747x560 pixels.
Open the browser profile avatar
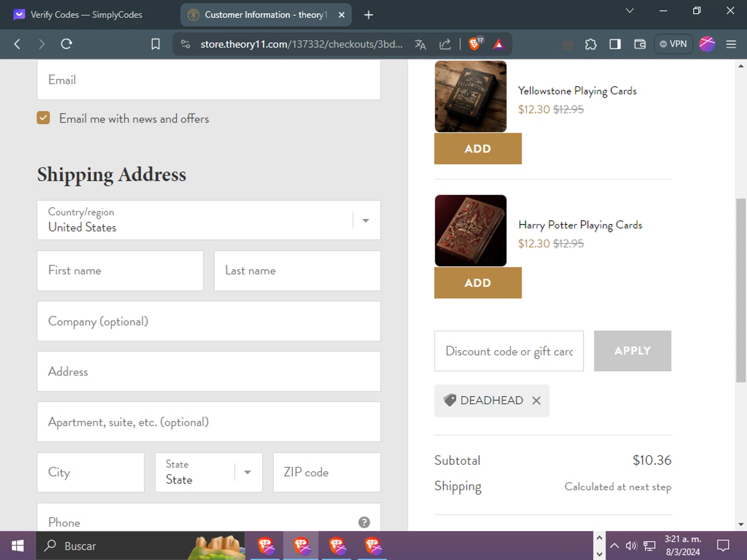pos(707,44)
